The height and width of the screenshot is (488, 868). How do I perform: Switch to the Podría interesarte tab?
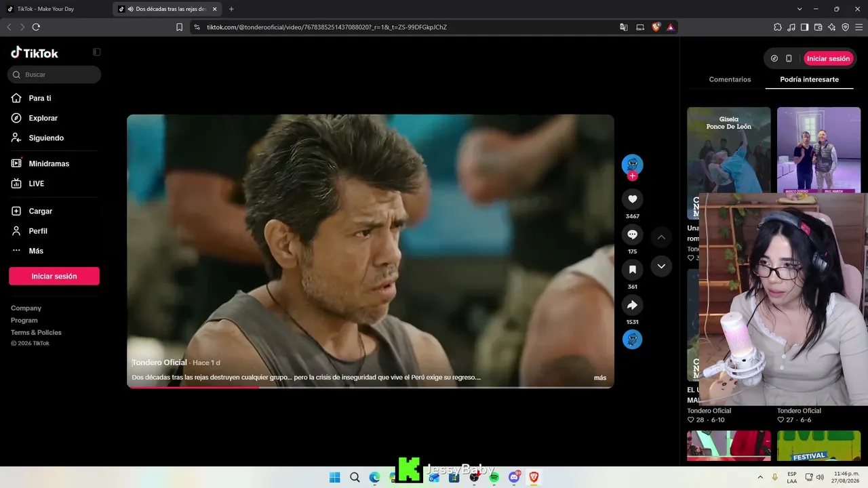809,79
